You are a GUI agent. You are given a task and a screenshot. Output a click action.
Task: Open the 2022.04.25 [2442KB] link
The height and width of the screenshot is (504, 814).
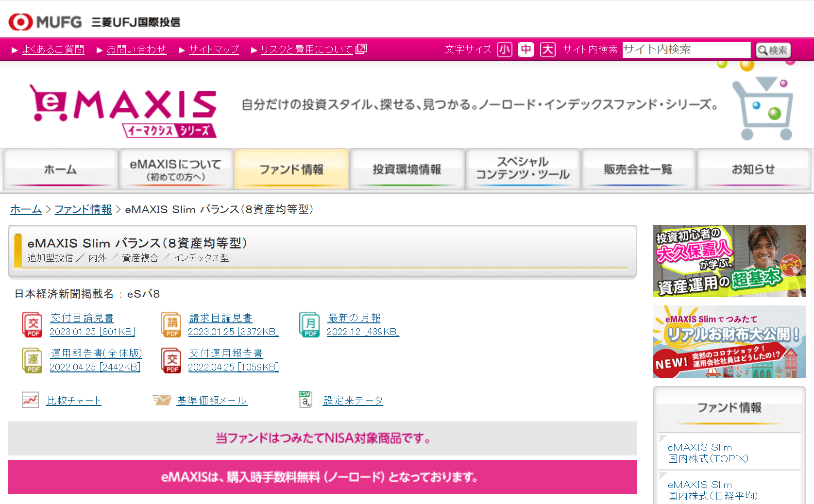[95, 367]
